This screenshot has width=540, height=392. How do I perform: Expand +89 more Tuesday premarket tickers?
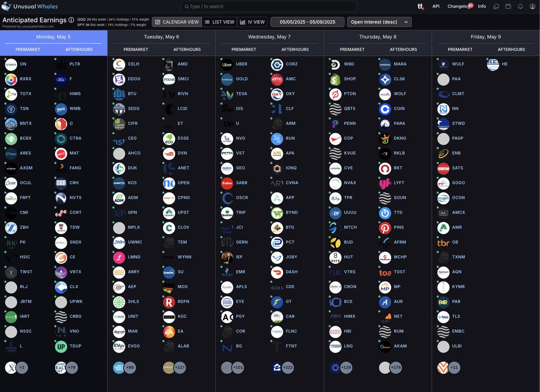click(x=130, y=368)
